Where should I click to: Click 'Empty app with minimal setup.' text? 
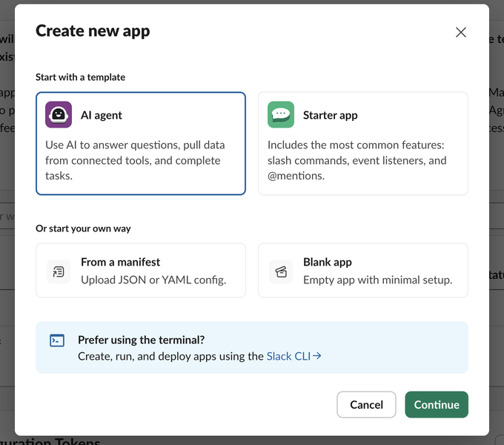point(378,280)
